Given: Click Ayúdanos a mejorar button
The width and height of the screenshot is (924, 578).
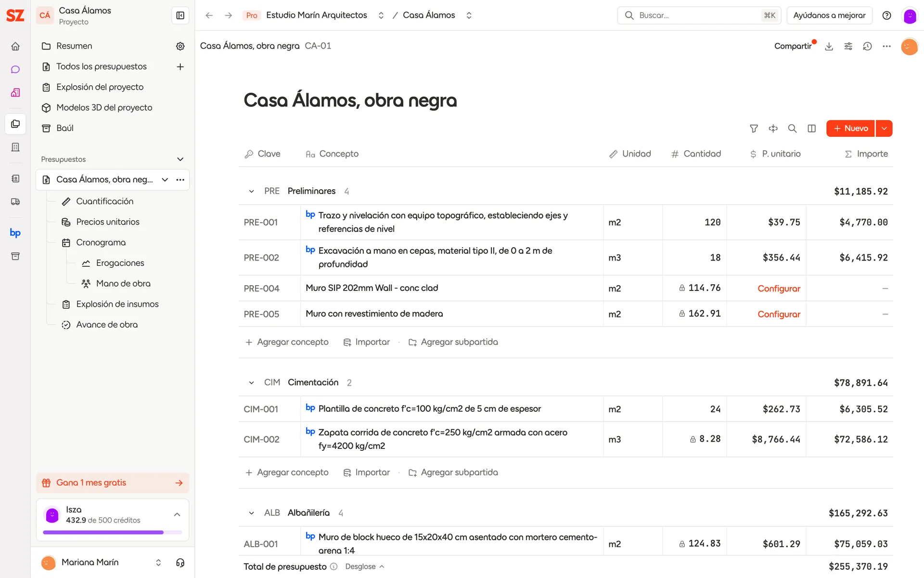Looking at the screenshot, I should [829, 15].
